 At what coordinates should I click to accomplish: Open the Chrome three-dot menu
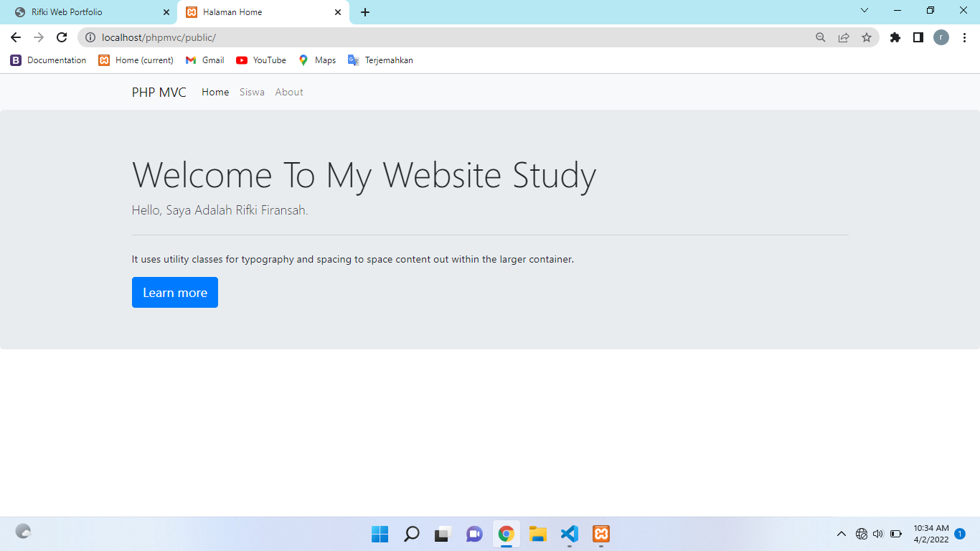(x=964, y=37)
